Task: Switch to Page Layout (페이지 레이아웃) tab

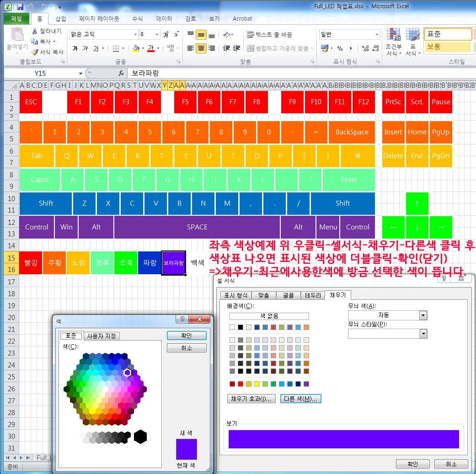Action: tap(99, 18)
